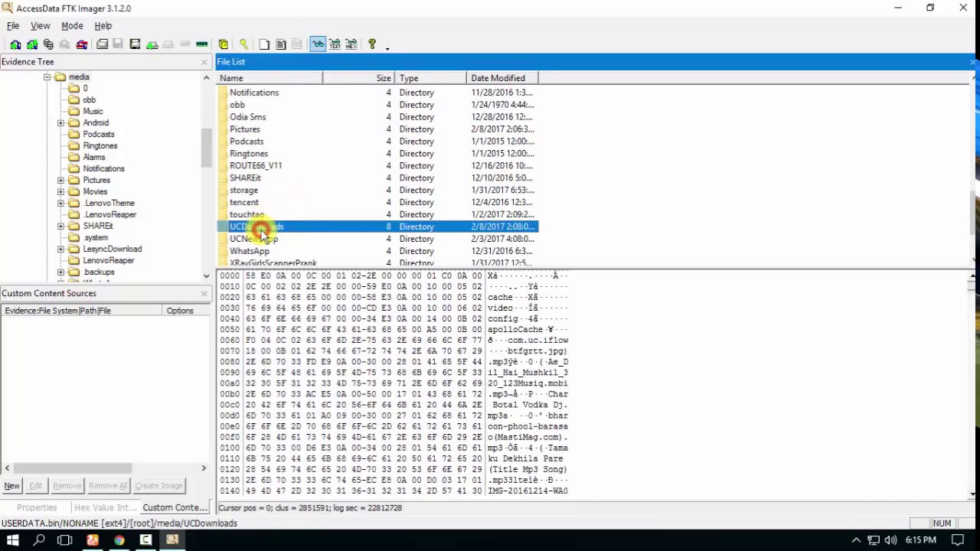This screenshot has width=980, height=551.
Task: Expand the Pictures folder node in tree
Action: pyautogui.click(x=60, y=181)
